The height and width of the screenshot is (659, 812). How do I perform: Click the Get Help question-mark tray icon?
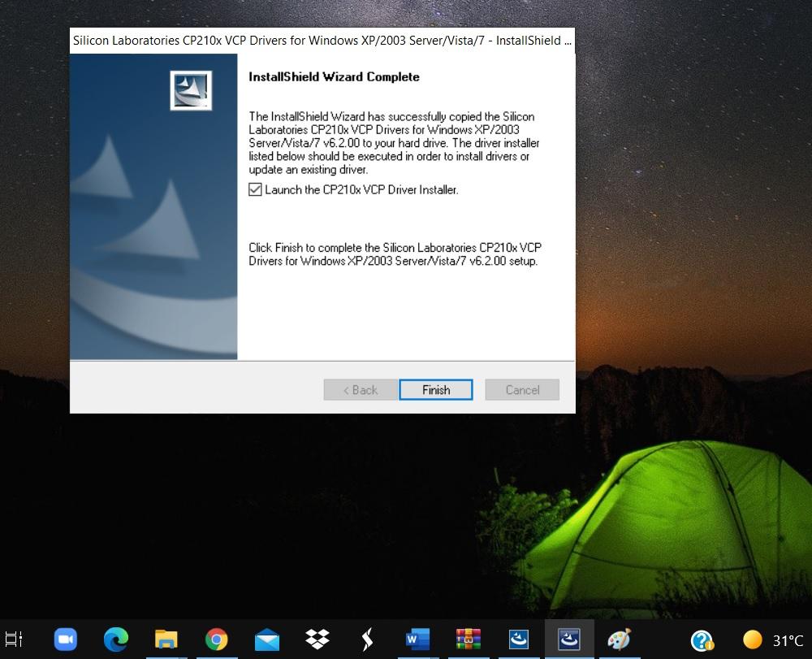tap(702, 640)
